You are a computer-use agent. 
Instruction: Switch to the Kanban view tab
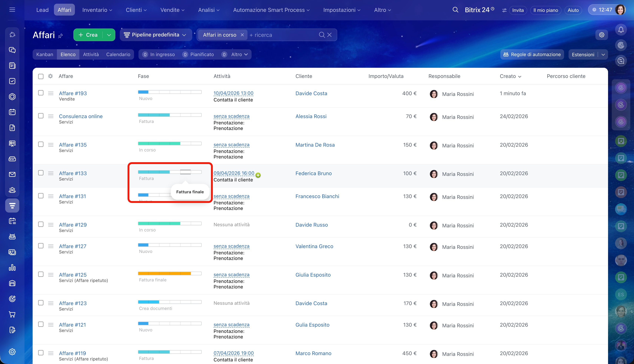44,54
